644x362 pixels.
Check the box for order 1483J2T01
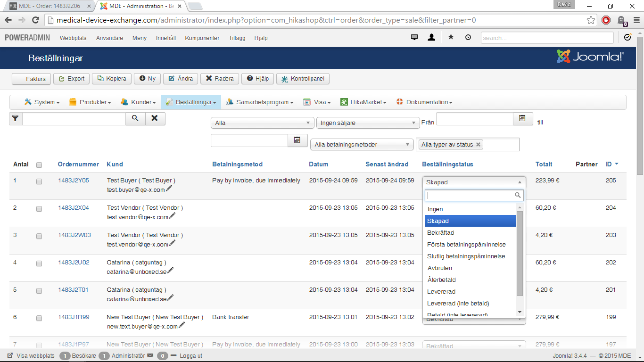coord(39,291)
